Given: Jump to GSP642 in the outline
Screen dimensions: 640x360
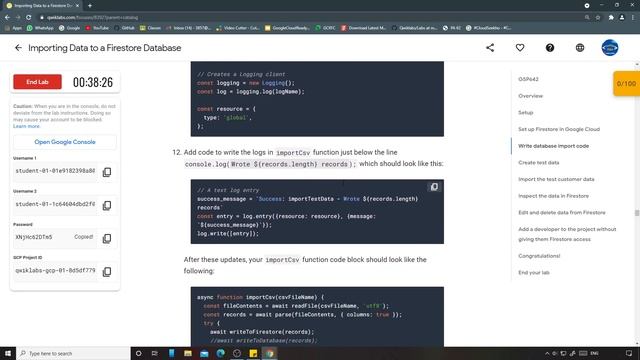Looking at the screenshot, I should [528, 79].
